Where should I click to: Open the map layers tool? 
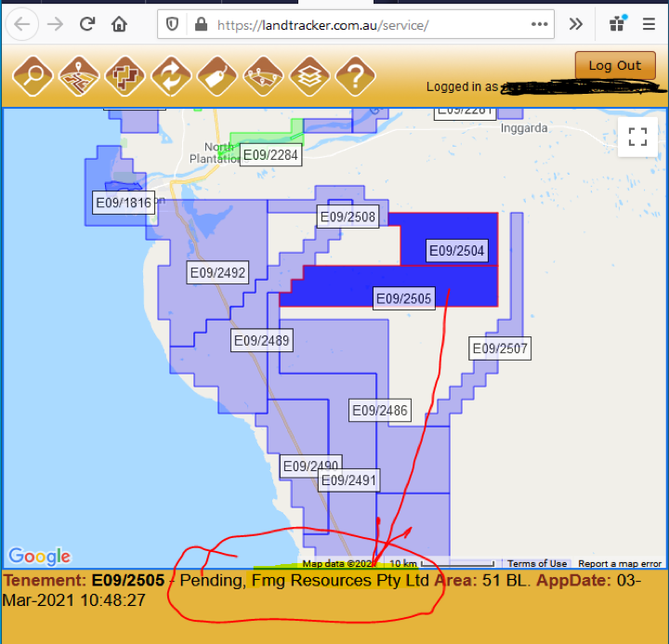click(309, 76)
